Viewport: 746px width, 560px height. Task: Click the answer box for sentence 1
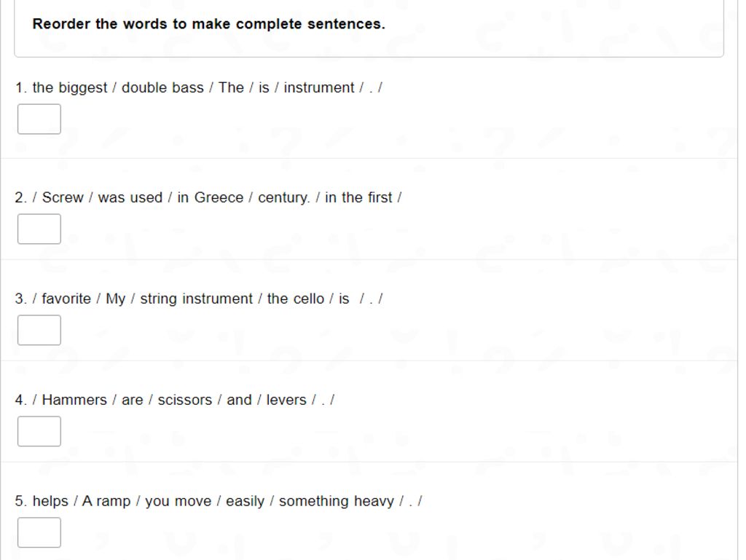(x=39, y=119)
